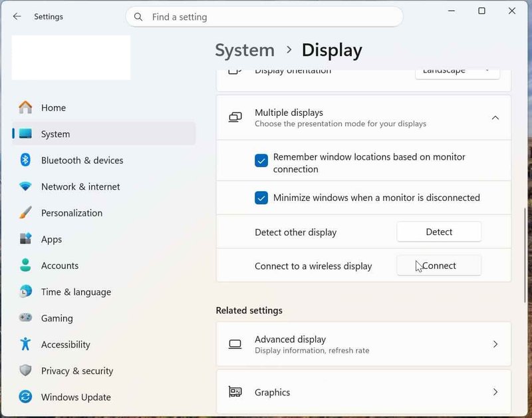Click Choose the presentation mode subtitle

pos(340,124)
